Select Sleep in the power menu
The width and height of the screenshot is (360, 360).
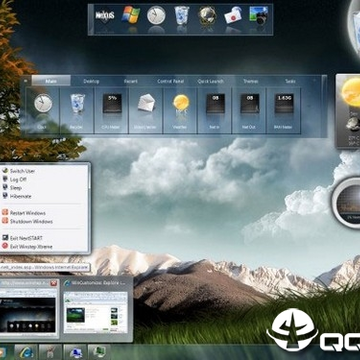coord(16,188)
